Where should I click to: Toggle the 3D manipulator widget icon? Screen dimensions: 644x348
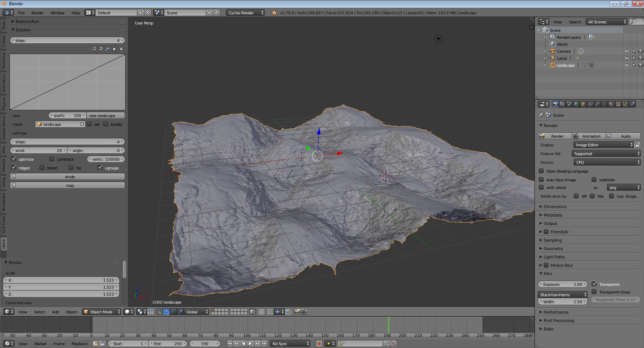(x=159, y=312)
